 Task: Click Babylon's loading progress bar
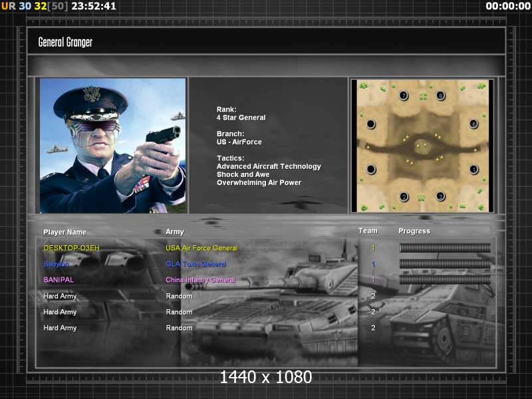click(x=445, y=263)
